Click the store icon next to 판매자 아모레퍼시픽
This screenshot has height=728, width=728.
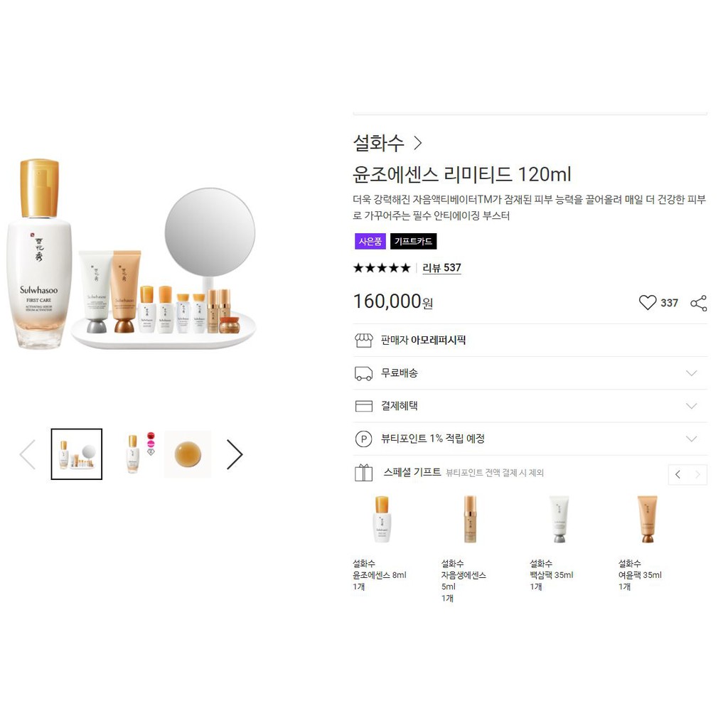[363, 341]
